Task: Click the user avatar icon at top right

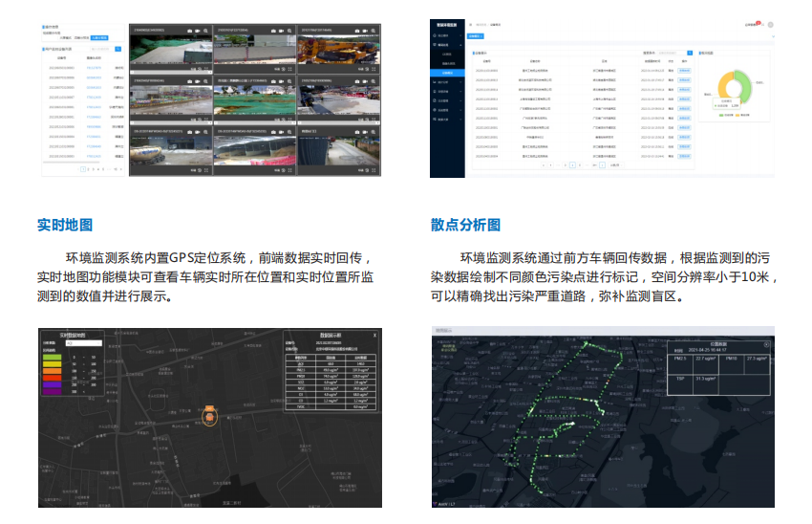Action: (x=770, y=25)
